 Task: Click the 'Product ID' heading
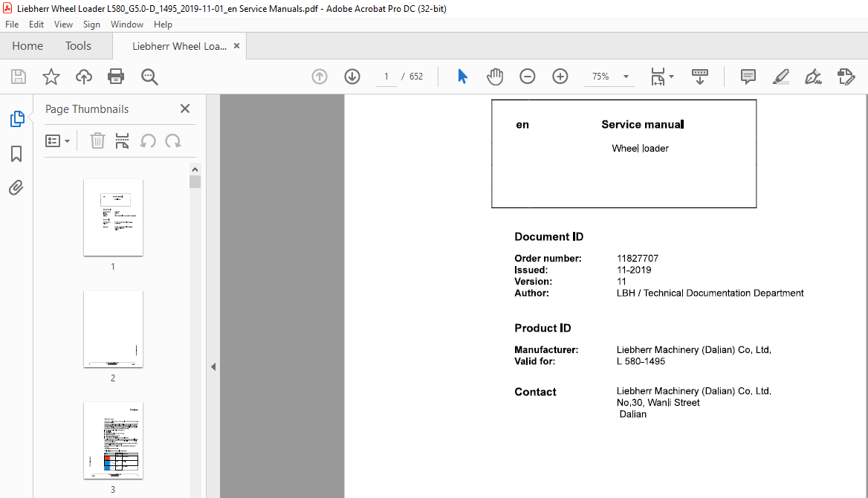pyautogui.click(x=542, y=328)
